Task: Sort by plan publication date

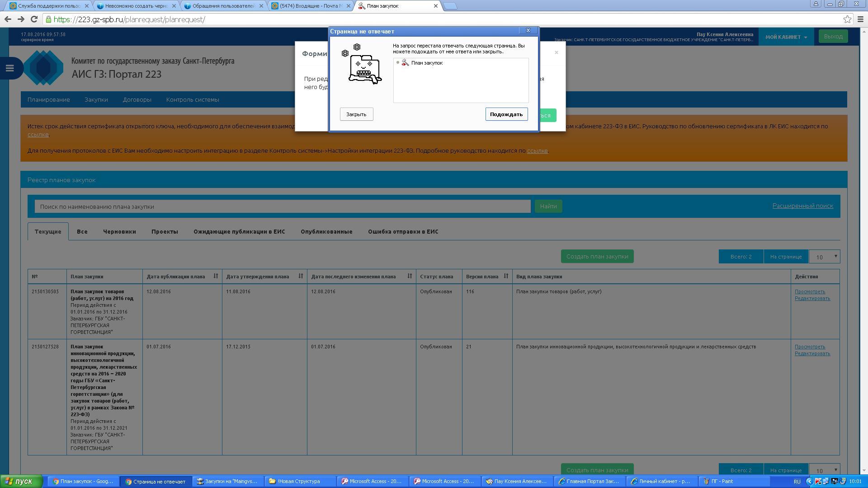Action: point(216,276)
